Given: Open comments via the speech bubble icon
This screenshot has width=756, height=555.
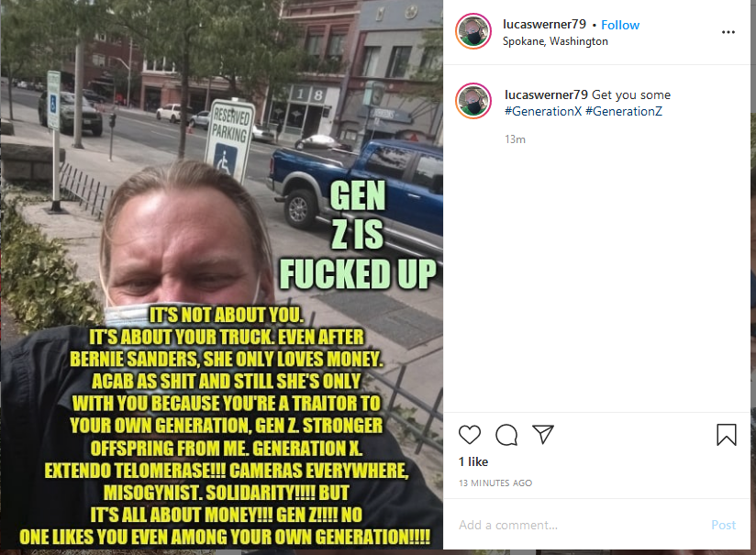Looking at the screenshot, I should [x=506, y=435].
